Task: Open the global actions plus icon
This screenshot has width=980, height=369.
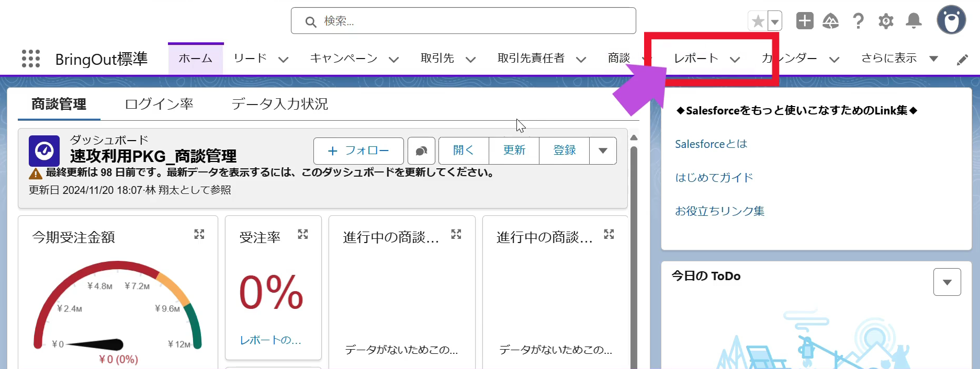Action: click(805, 21)
